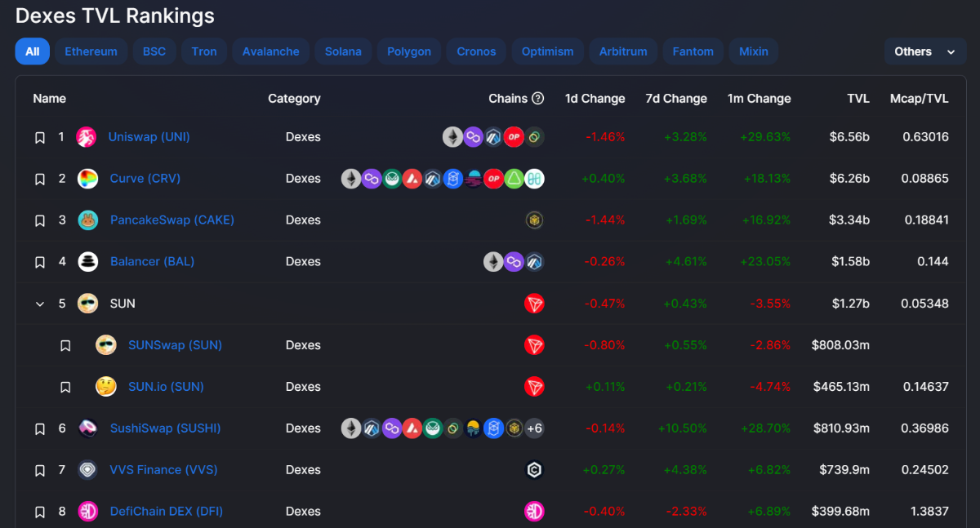
Task: Click the Cronos chain icon for VVS Finance
Action: 534,470
